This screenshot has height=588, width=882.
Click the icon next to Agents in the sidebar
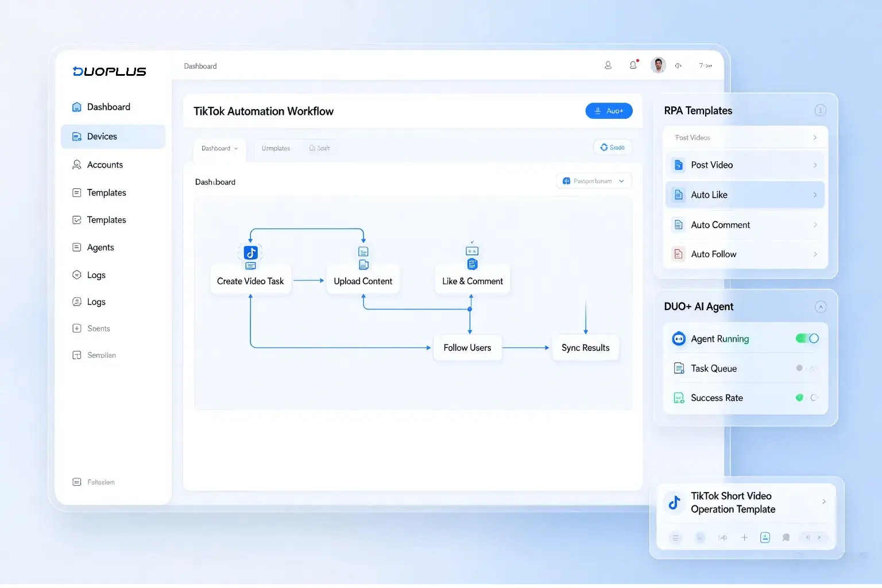(x=76, y=247)
